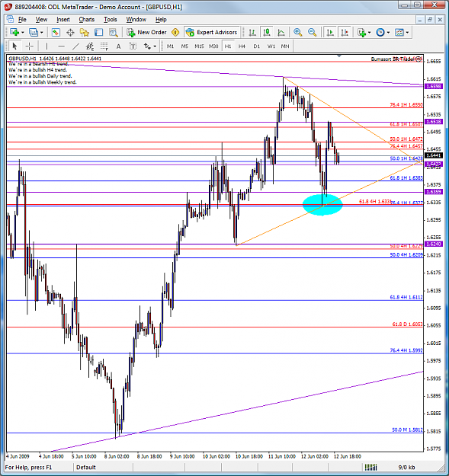The image size is (449, 476).
Task: Expand the Templates dropdown arrow
Action: tap(407, 32)
